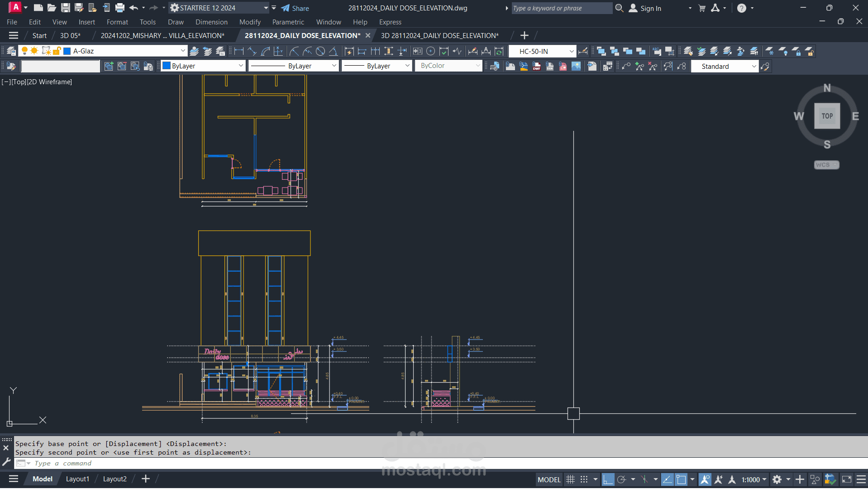Click the Undo arrow icon

(133, 8)
